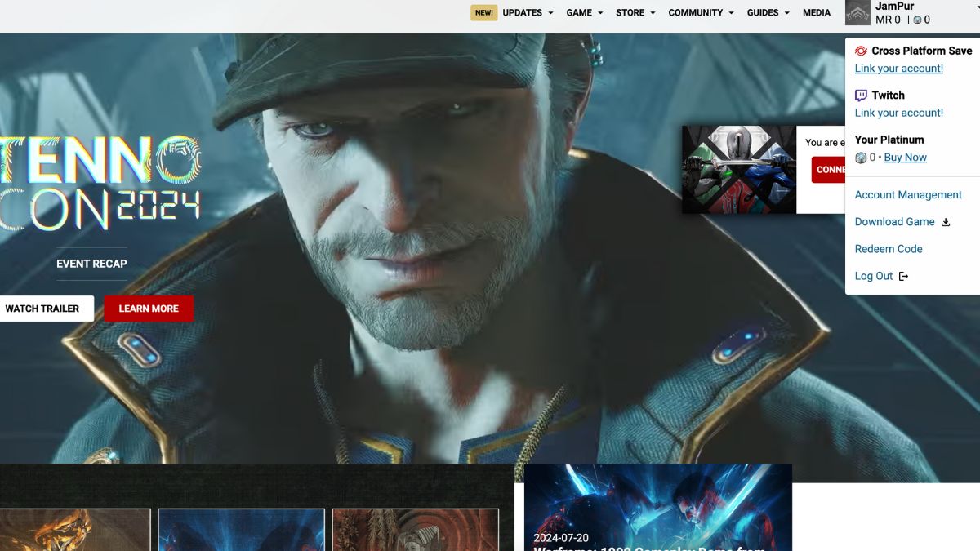Click the platinum icon under Your Platinum
The height and width of the screenshot is (551, 980).
coord(861,158)
